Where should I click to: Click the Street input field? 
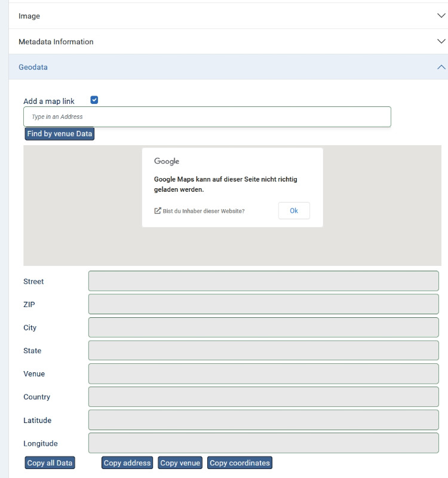(263, 281)
